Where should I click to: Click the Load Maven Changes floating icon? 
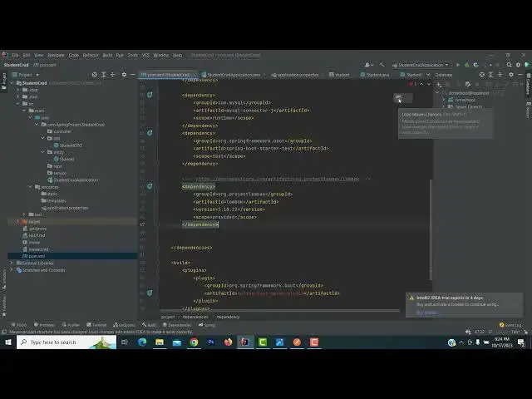(x=398, y=98)
